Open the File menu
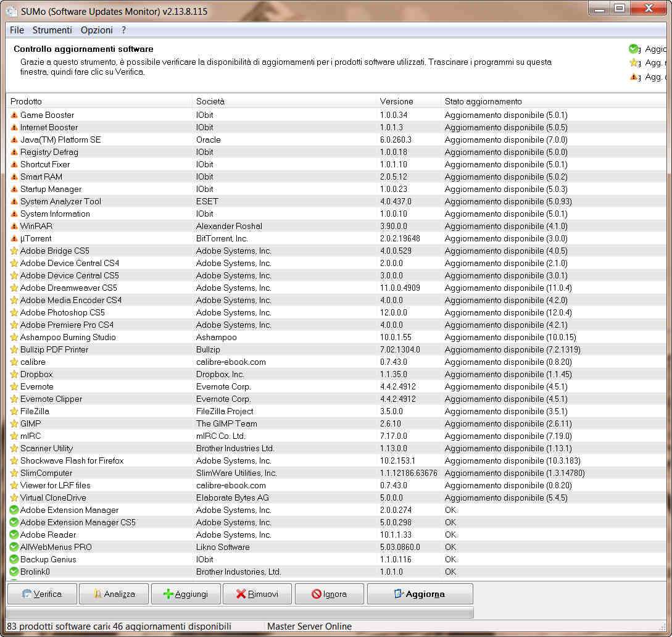Screen dimensions: 672x637 pos(17,30)
